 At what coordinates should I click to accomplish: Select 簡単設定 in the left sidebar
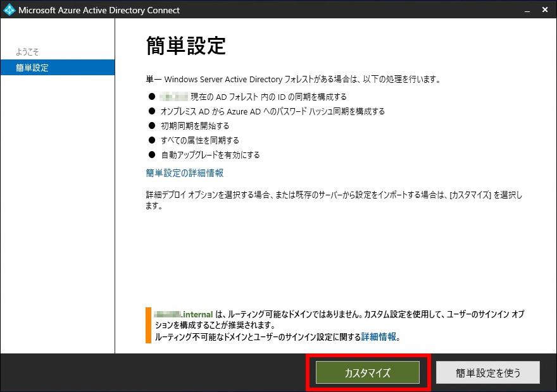coord(58,68)
